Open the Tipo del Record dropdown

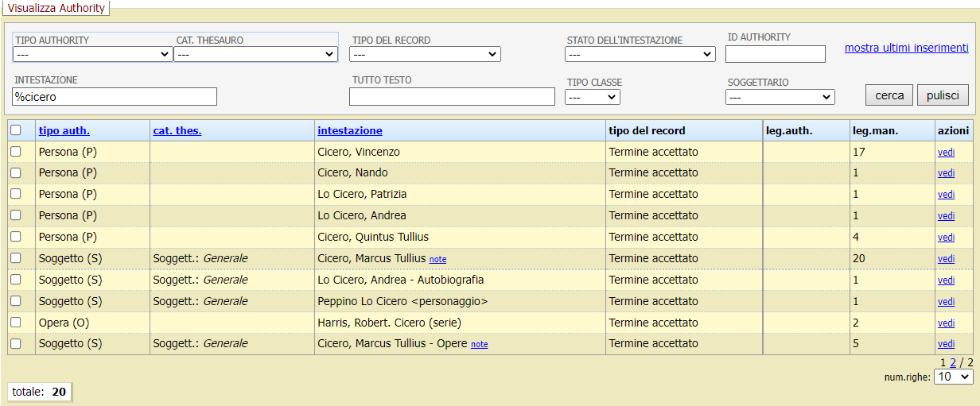[425, 55]
